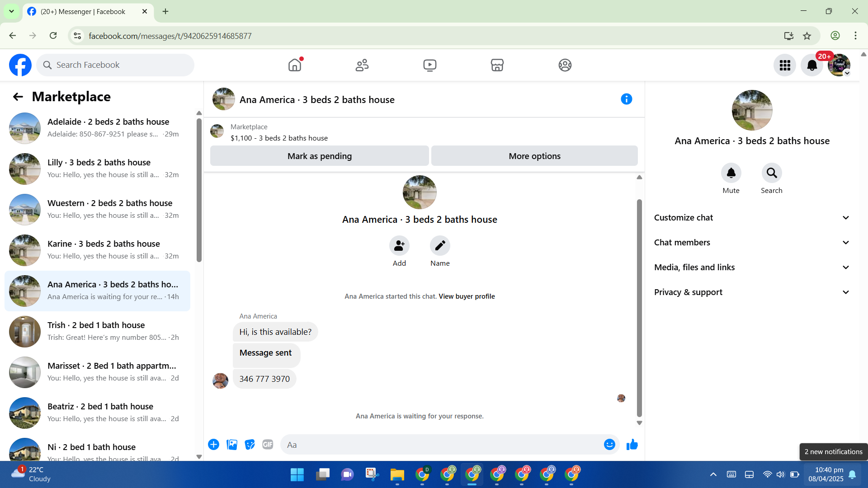Image resolution: width=868 pixels, height=488 pixels.
Task: Open Trish 2 bed 1 bath conversation
Action: point(97,331)
